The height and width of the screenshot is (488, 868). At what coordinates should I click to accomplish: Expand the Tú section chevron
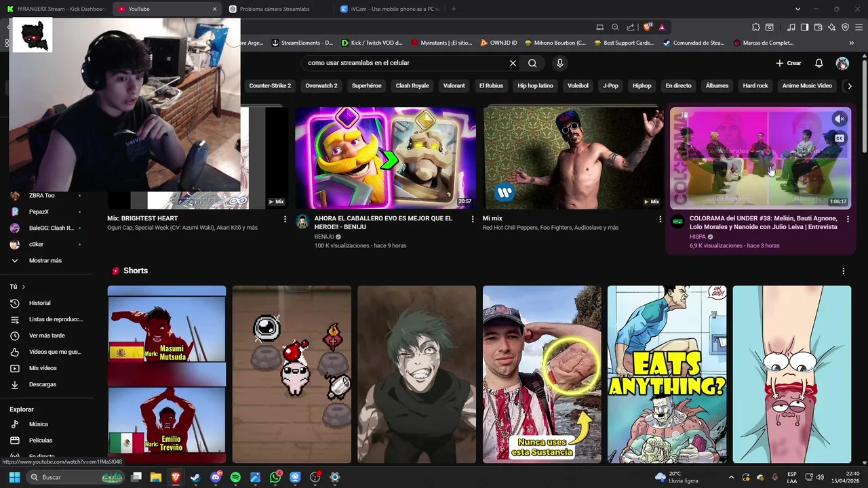click(23, 287)
